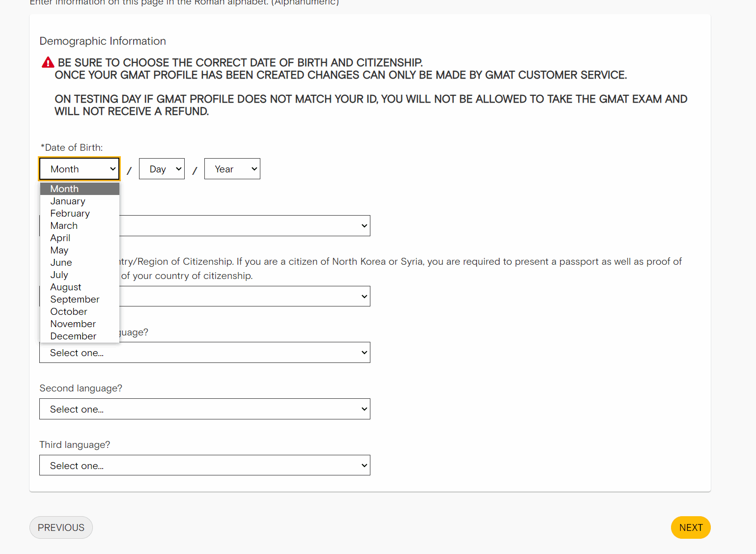Select October in the month options
The height and width of the screenshot is (554, 756).
(x=69, y=312)
